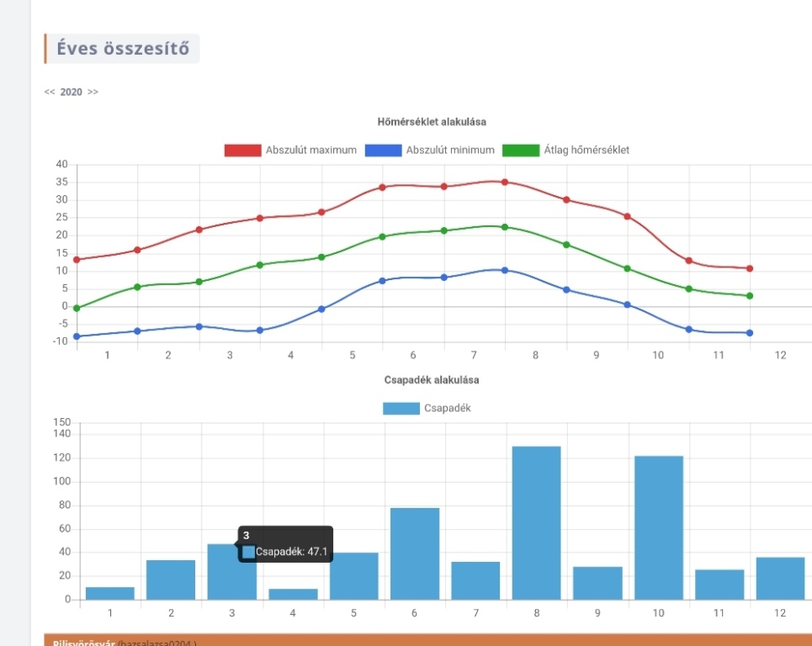Viewport: 812px width, 646px height.
Task: Toggle Abszulút maximum series in legend
Action: point(290,151)
